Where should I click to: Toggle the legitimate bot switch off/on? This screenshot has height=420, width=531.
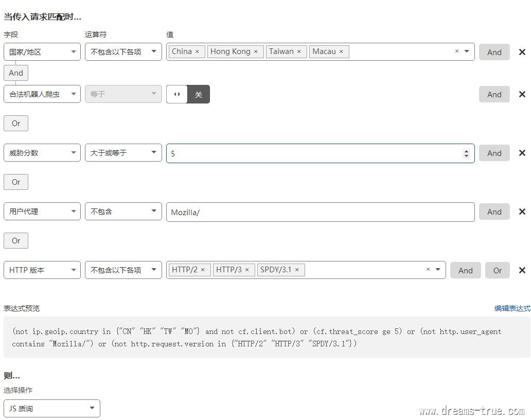click(188, 94)
